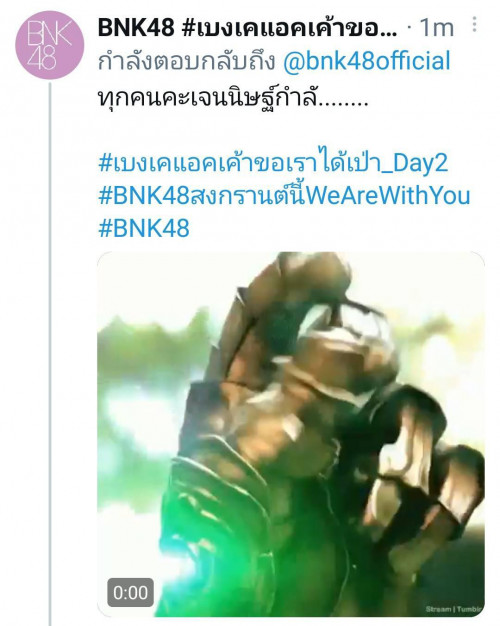Open the hashtag ending with _Day2
This screenshot has height=626, width=500.
coord(273,163)
